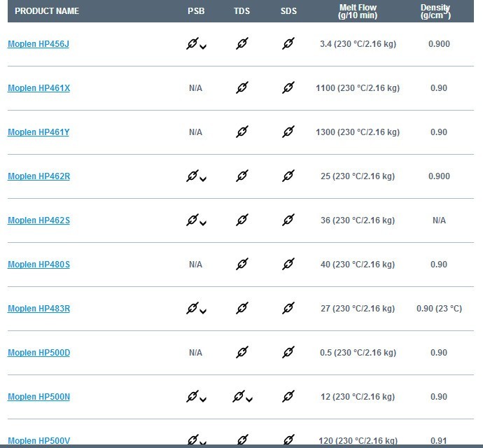Open SDS link icon for Moplen HP462R
The width and height of the screenshot is (483, 448).
coord(288,176)
